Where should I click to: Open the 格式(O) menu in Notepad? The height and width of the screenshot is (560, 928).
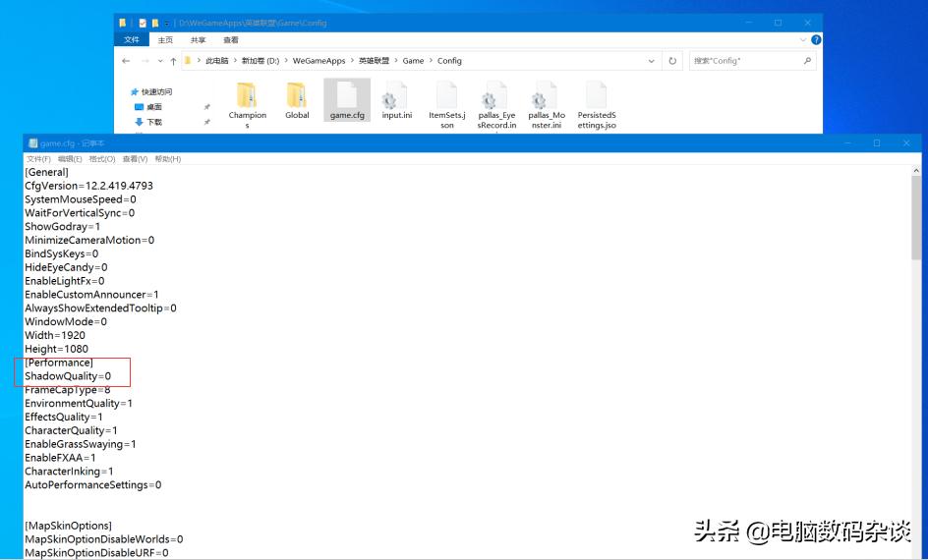[x=101, y=159]
